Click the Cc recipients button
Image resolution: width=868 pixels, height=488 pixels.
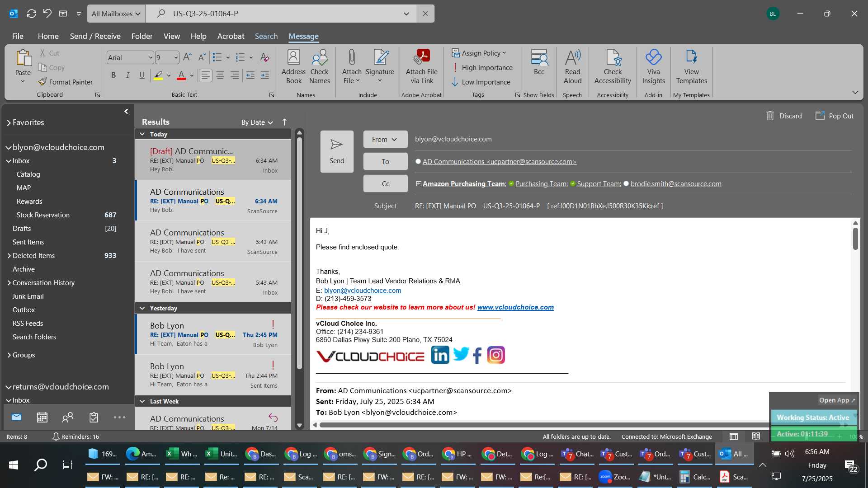[385, 183]
